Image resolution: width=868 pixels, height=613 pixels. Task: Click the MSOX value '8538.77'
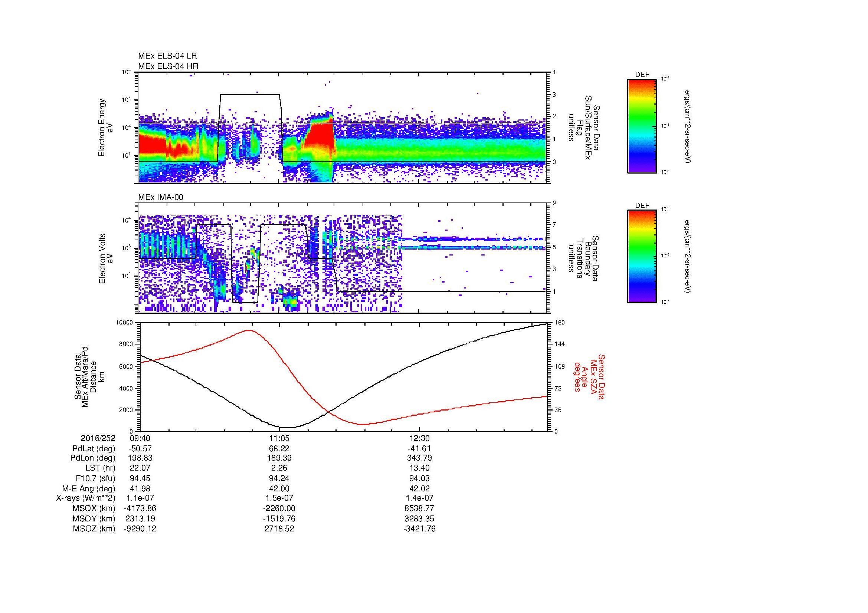click(419, 508)
